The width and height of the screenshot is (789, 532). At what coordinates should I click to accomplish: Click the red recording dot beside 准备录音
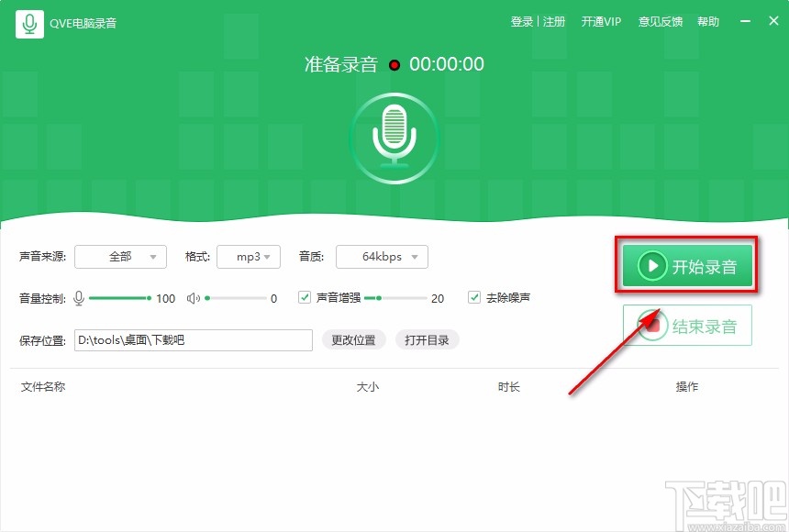[394, 65]
